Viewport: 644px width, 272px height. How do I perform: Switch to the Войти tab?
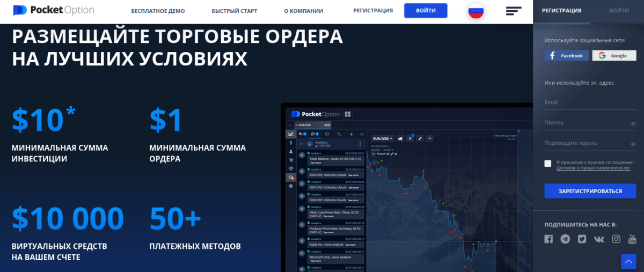pos(619,10)
